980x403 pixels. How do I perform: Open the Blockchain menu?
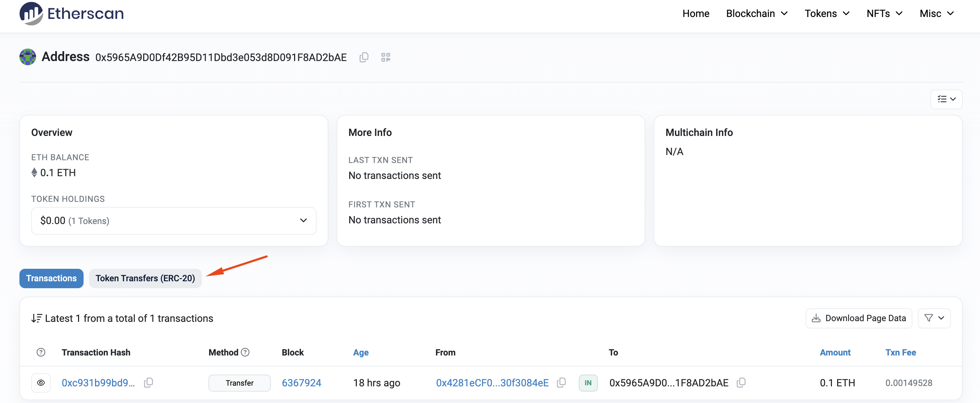(x=756, y=14)
